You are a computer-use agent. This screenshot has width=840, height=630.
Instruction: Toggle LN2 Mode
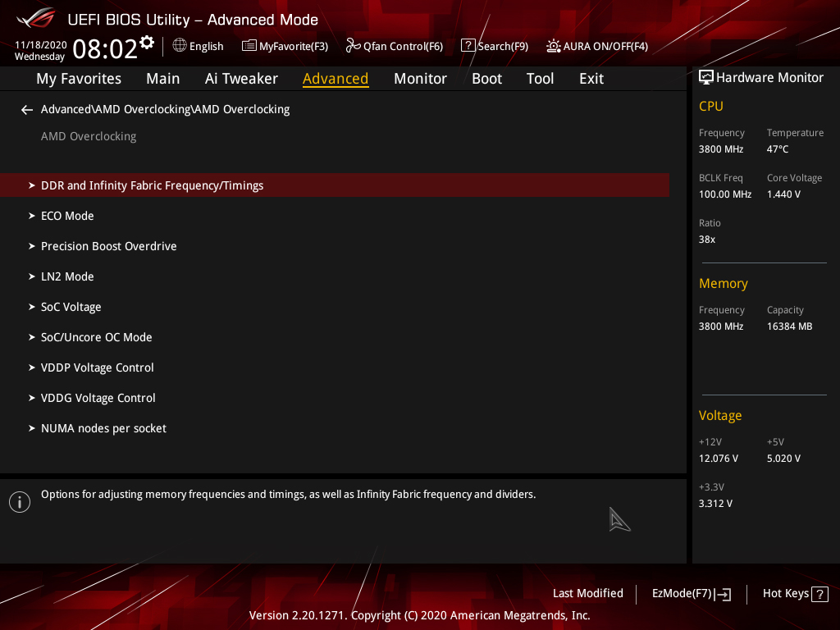coord(67,276)
